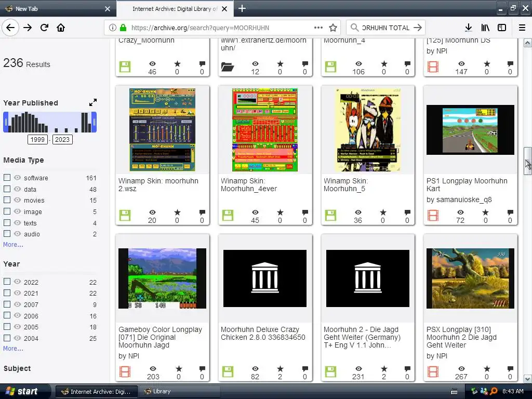Screen dimensions: 532x399
Task: Click the left handle of year range slider
Action: pos(5,122)
